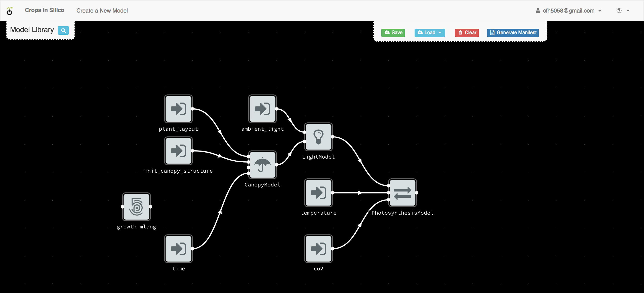
Task: Open the Model Library search
Action: [63, 30]
